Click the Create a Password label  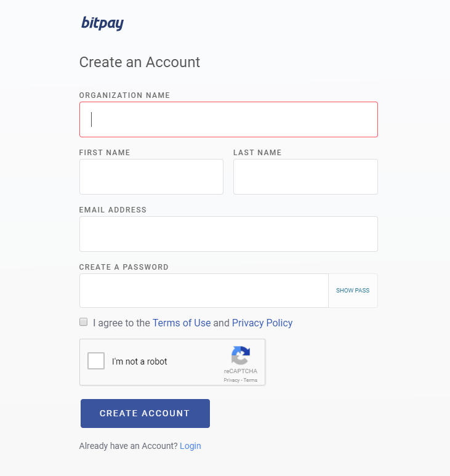(124, 267)
